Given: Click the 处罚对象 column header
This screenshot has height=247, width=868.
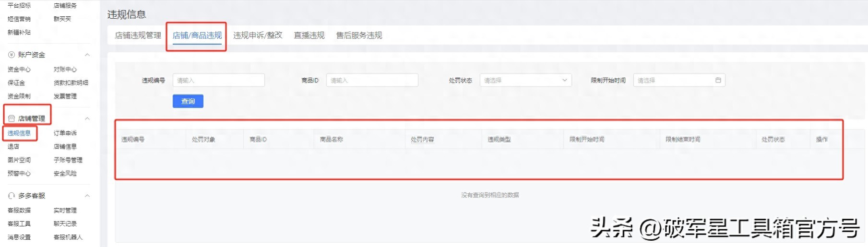Looking at the screenshot, I should (203, 140).
